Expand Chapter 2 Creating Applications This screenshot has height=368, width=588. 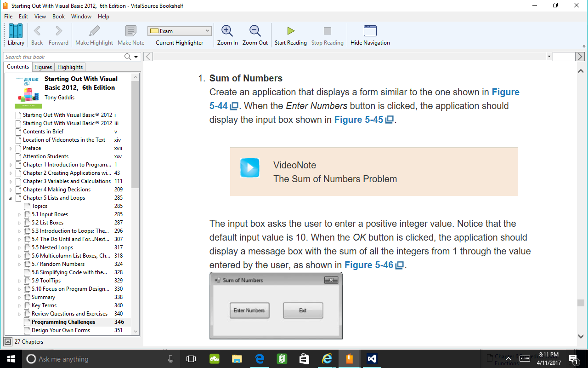11,173
